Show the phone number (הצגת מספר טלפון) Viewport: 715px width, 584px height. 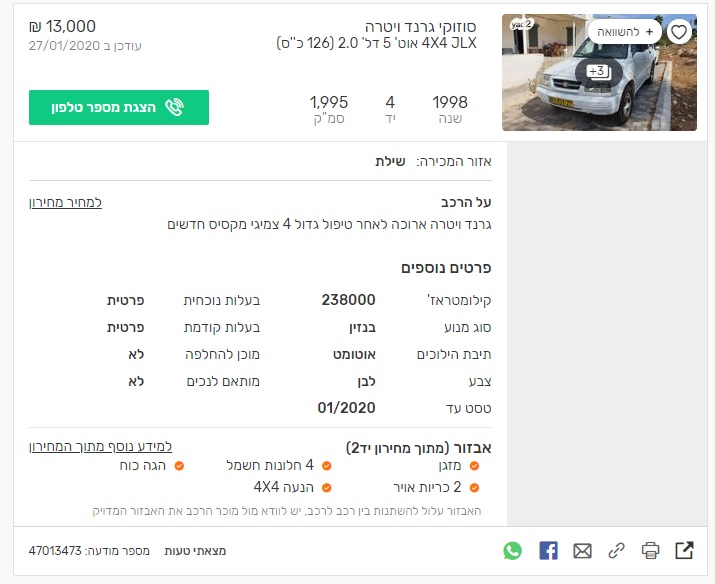pos(119,107)
